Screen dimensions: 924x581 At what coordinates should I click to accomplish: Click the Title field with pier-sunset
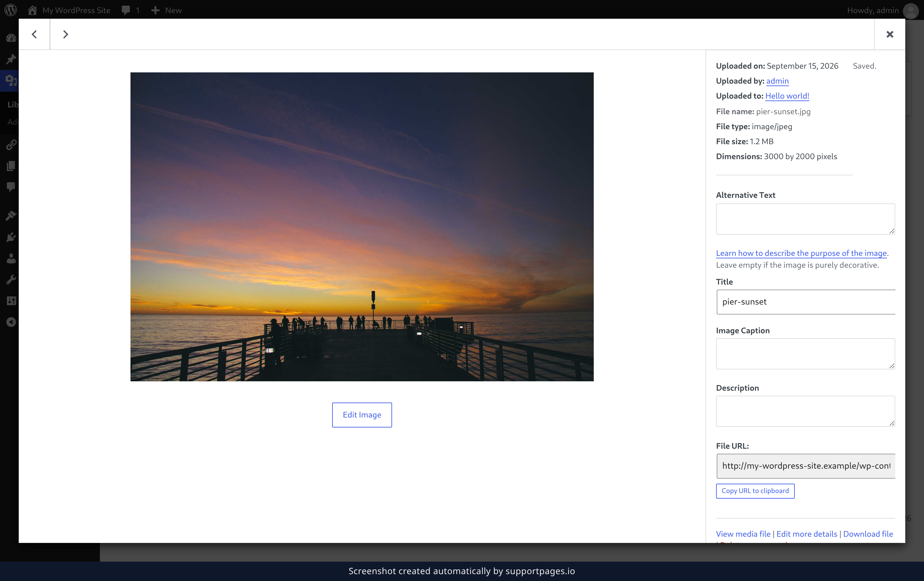(x=805, y=302)
